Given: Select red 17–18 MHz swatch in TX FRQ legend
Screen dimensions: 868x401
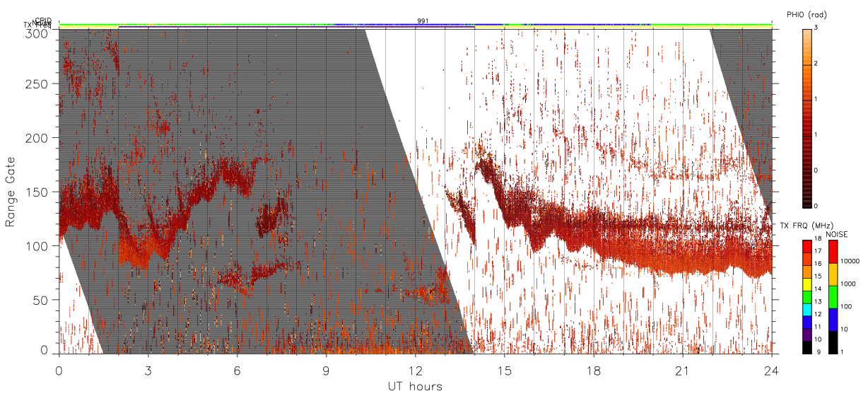Looking at the screenshot, I should (x=807, y=246).
